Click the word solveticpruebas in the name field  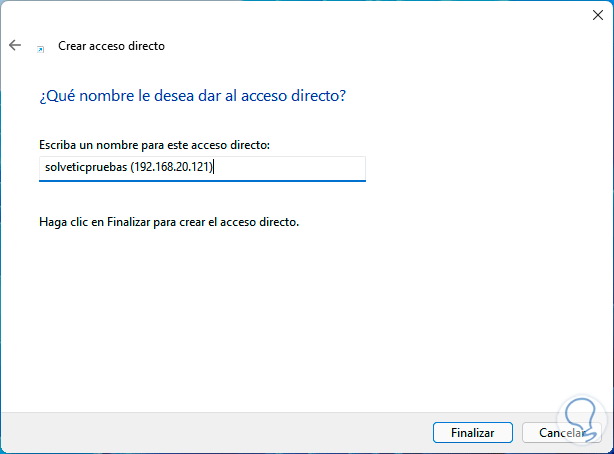(x=84, y=168)
